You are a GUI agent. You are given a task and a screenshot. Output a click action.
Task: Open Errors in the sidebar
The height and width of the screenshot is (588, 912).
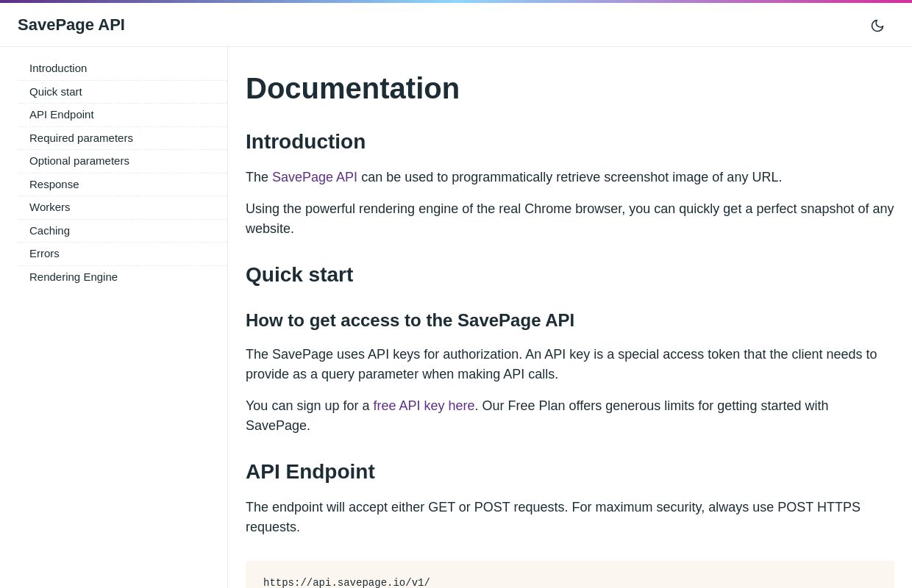(x=122, y=254)
